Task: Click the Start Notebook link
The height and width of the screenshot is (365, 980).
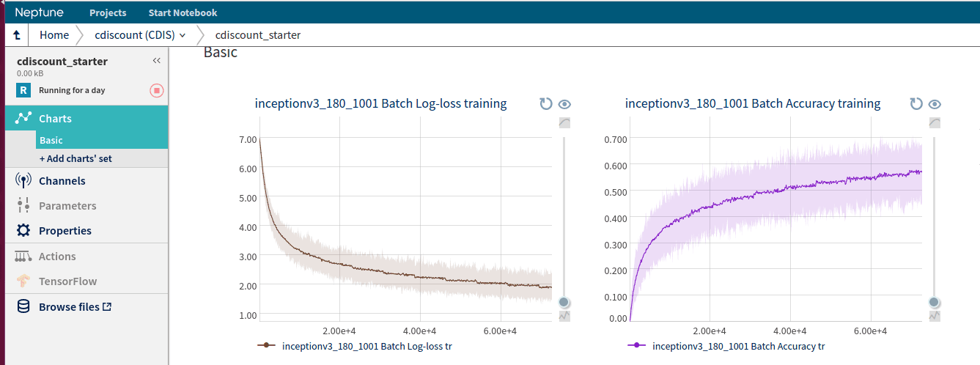Action: click(183, 12)
